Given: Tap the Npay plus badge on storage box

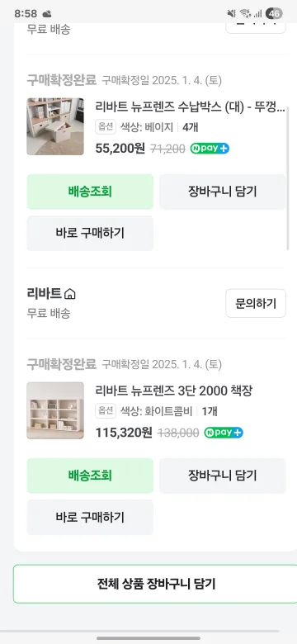Looking at the screenshot, I should [x=210, y=149].
